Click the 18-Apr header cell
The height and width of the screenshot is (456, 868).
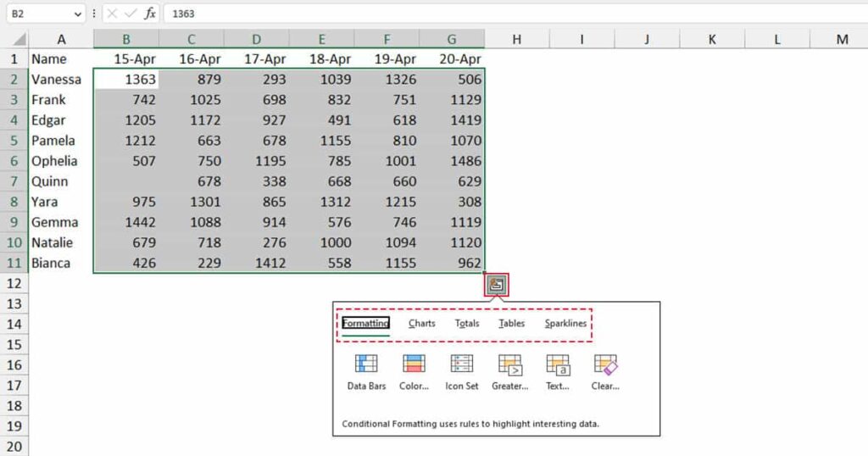pyautogui.click(x=321, y=58)
